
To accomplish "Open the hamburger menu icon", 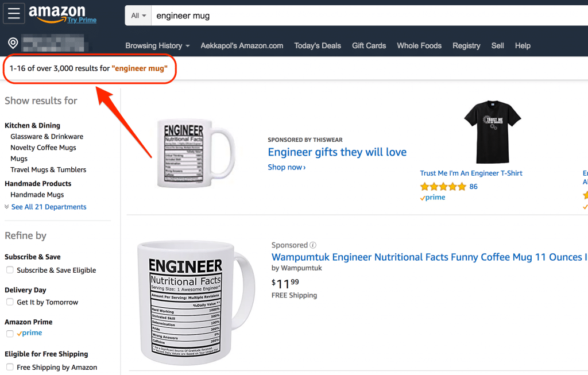I will [x=14, y=14].
